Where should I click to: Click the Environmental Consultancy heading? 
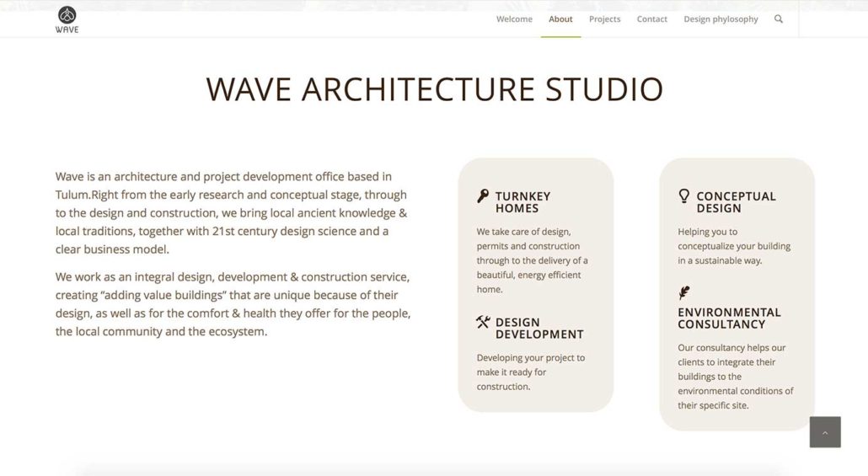click(x=729, y=318)
